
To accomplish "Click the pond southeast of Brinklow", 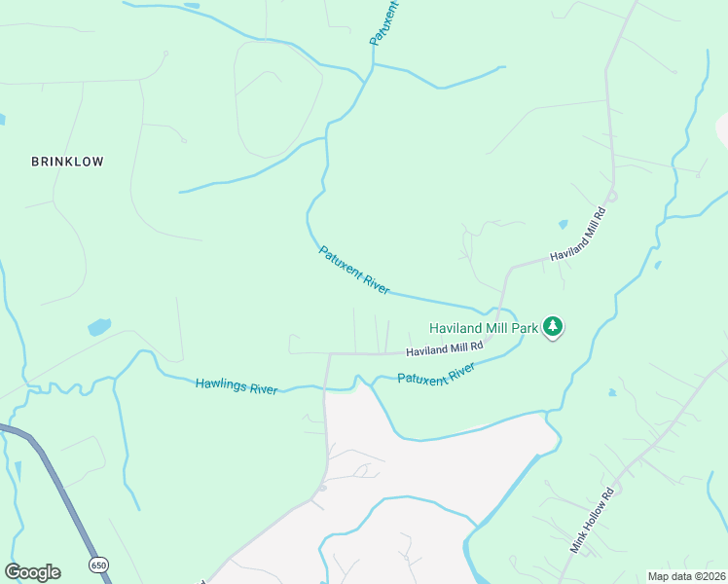I will pyautogui.click(x=99, y=327).
